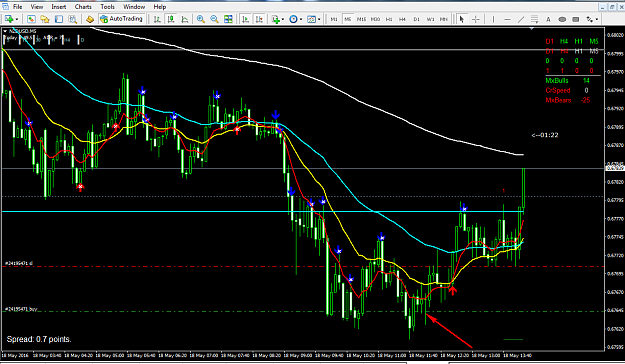Select the cursor arrow tool
625x364 pixels.
point(462,19)
